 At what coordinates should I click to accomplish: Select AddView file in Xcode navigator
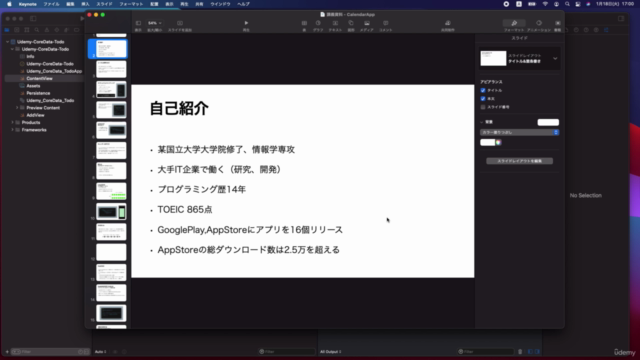click(35, 115)
